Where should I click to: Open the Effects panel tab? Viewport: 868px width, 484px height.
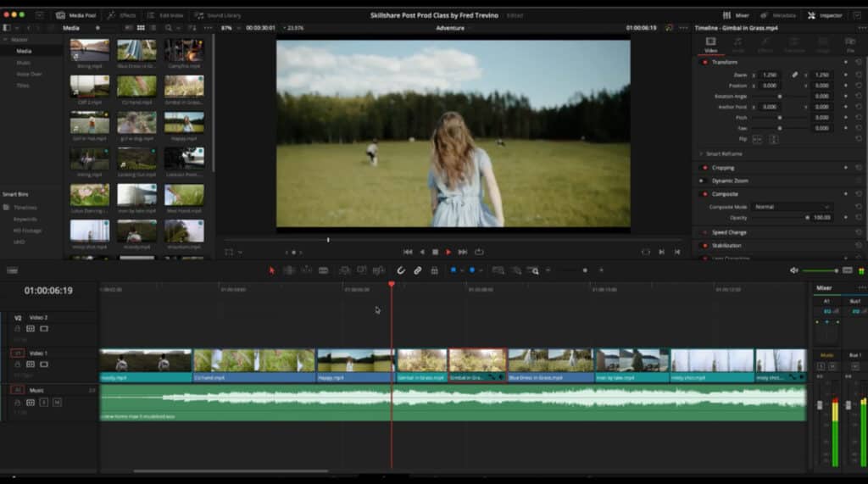[x=121, y=15]
